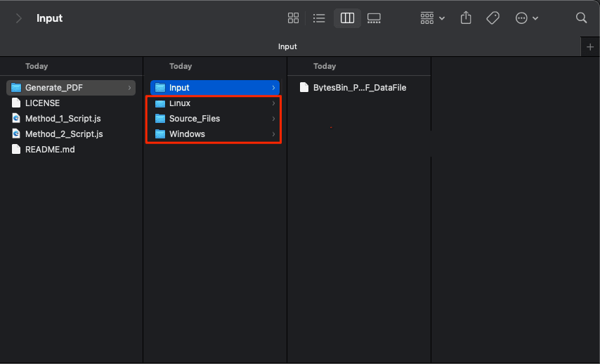
Task: Open the More actions ellipsis menu
Action: pyautogui.click(x=527, y=18)
